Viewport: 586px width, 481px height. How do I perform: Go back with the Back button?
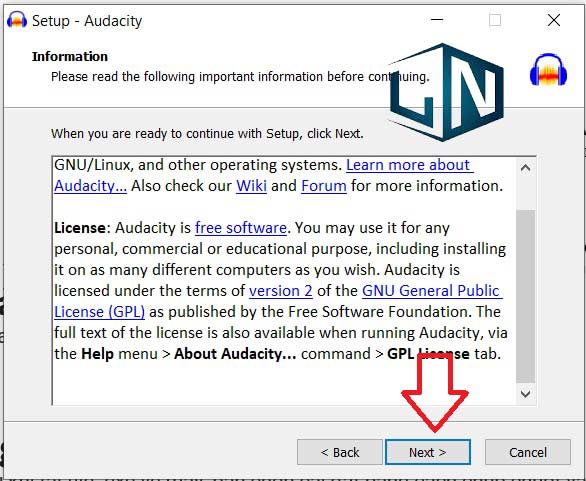340,452
